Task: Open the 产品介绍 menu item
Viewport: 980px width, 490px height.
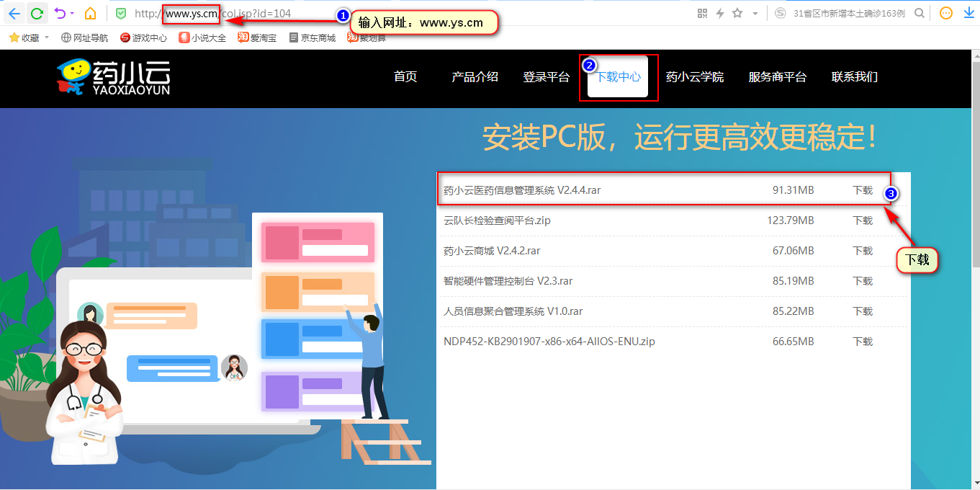Action: 475,77
